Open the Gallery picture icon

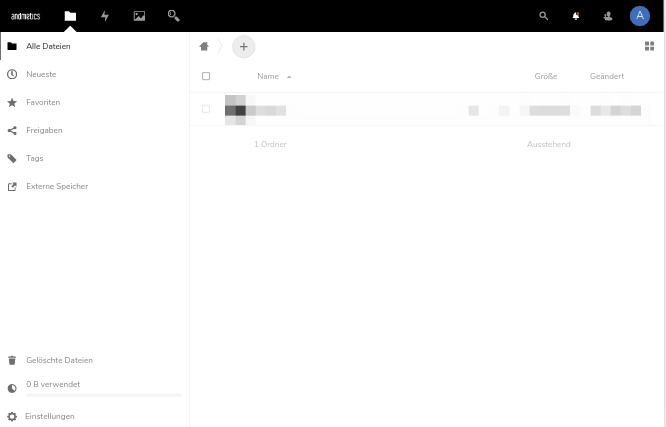(139, 16)
